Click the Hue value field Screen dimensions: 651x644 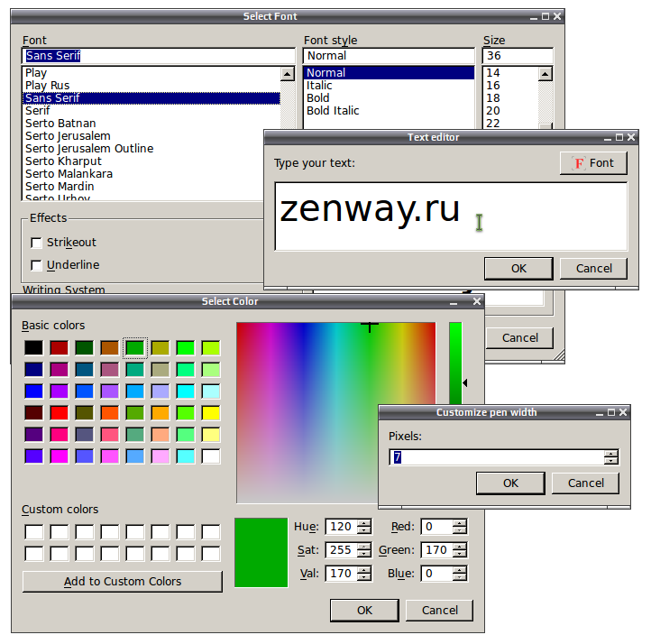341,527
